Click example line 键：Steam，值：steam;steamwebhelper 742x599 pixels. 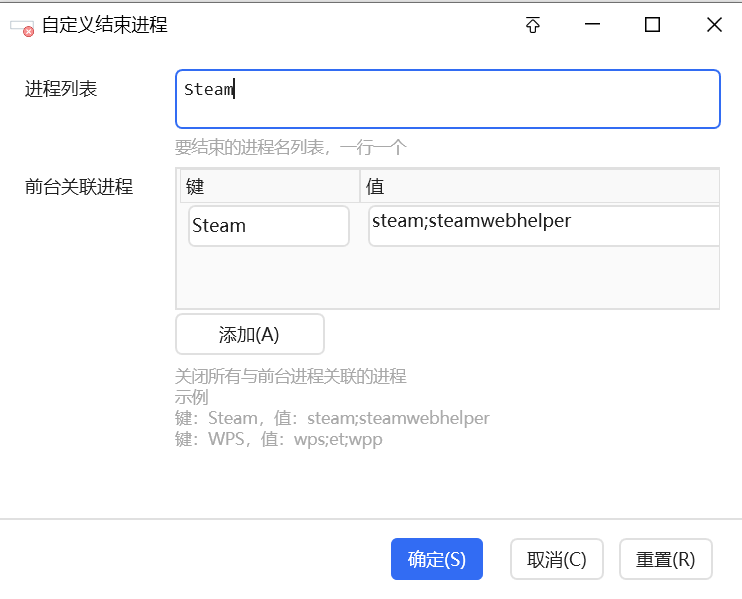tap(332, 418)
